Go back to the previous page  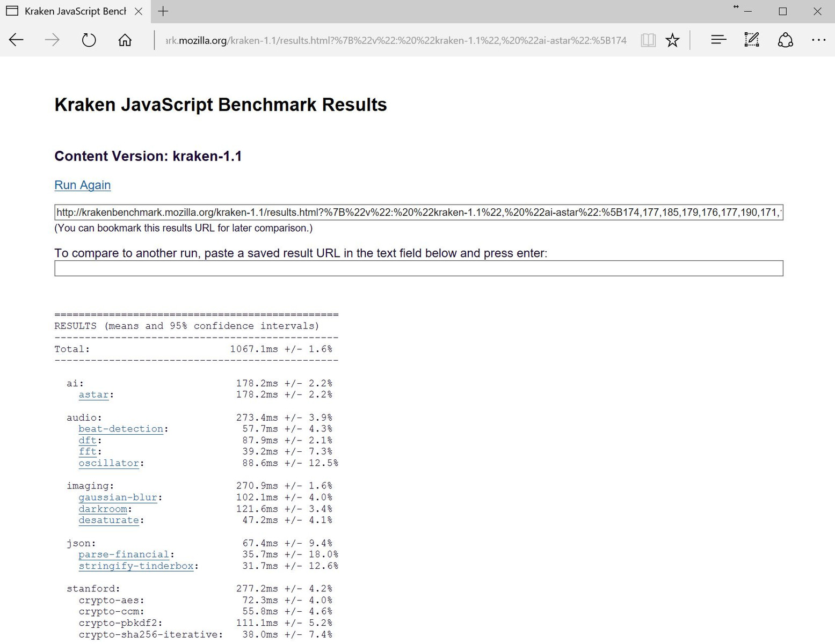(x=17, y=40)
